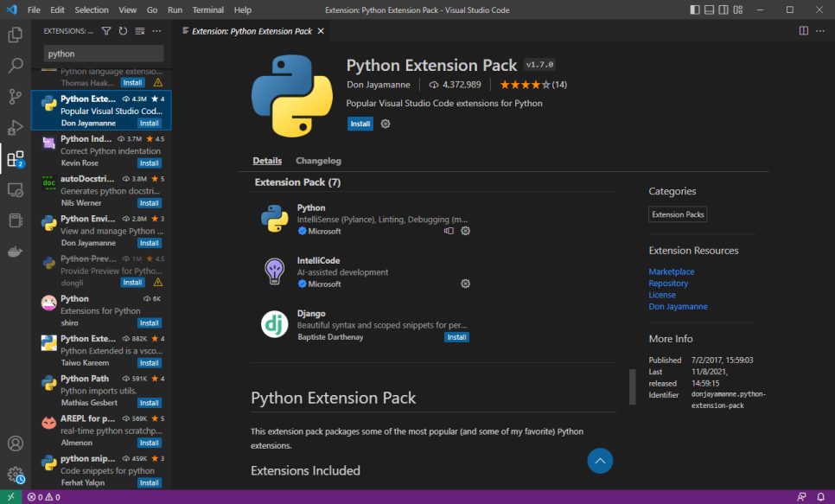Click the python search input field
This screenshot has width=835, height=504.
[x=104, y=54]
